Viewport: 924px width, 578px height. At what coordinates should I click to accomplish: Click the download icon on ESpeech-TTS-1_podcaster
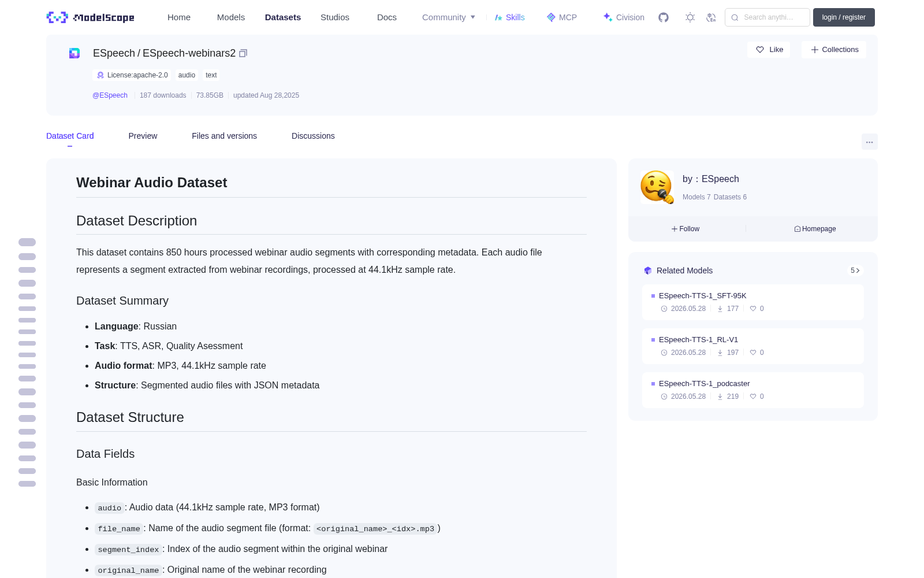[x=720, y=397]
